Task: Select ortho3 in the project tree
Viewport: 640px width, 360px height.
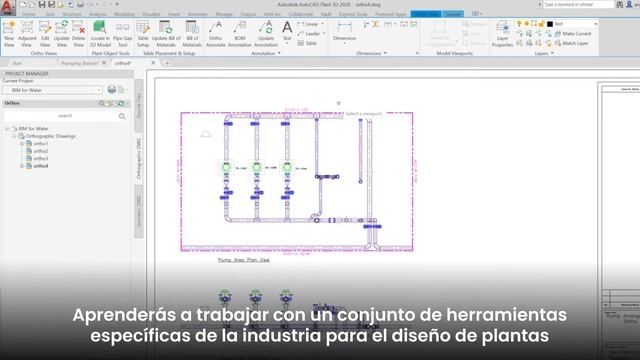Action: click(40, 158)
